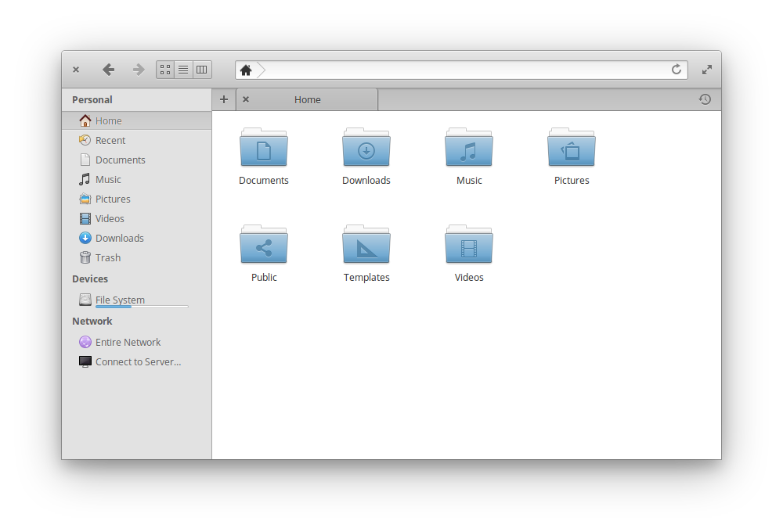
Task: Open Trash in the sidebar
Action: [107, 257]
